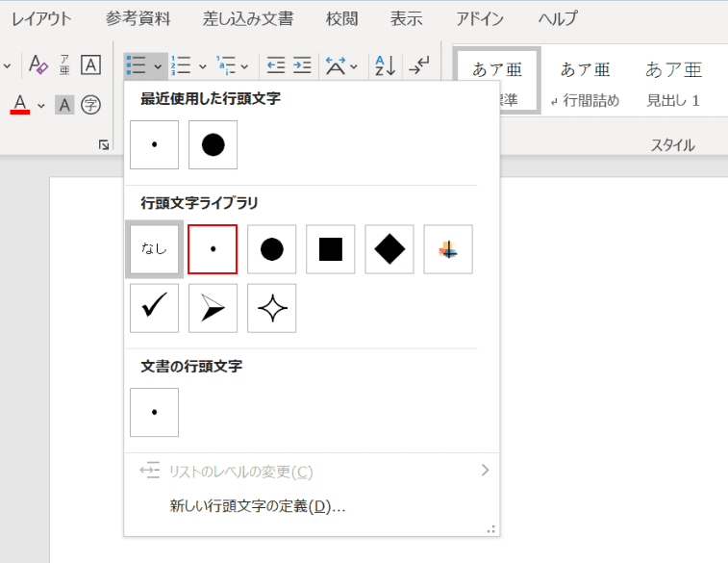
Task: Increase the paragraph indent
Action: coord(302,65)
